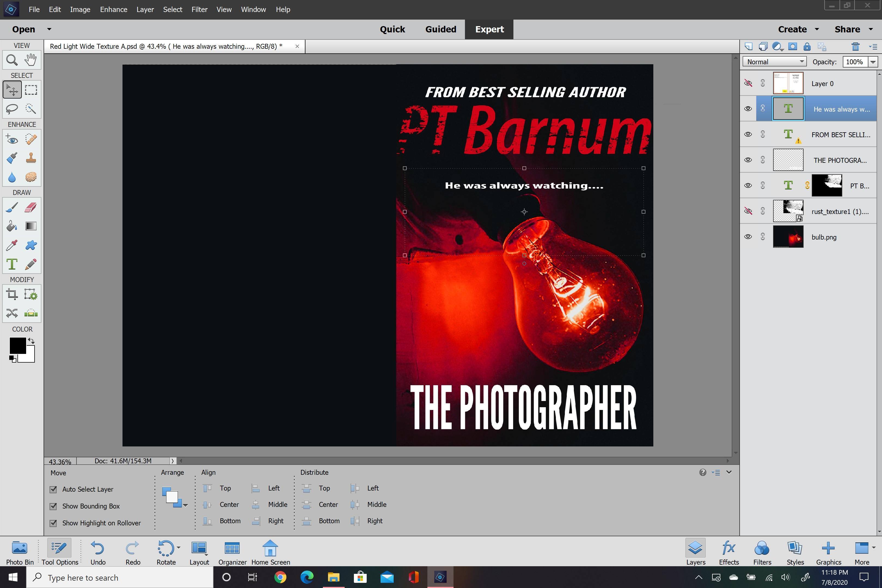Select the Paint Bucket tool
882x588 pixels.
[x=12, y=226]
